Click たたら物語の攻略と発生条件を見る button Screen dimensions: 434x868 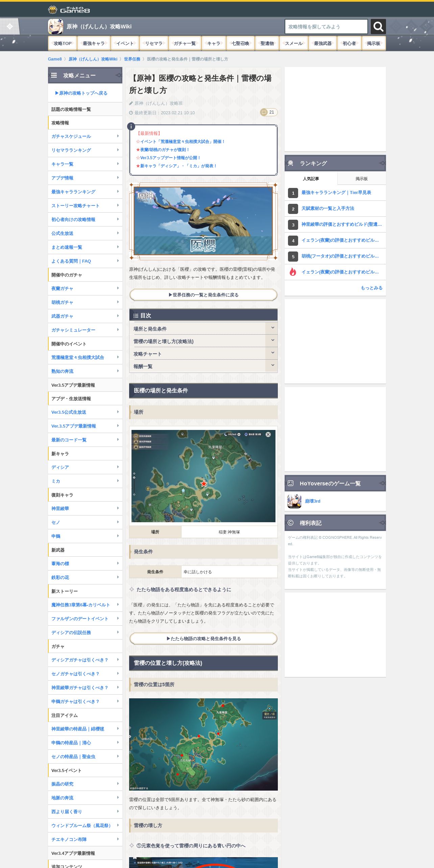point(203,638)
